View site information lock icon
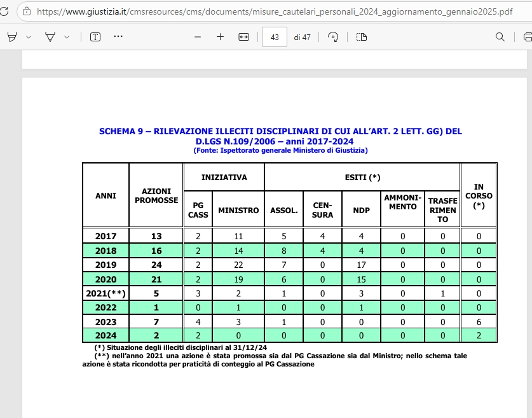 [x=26, y=11]
